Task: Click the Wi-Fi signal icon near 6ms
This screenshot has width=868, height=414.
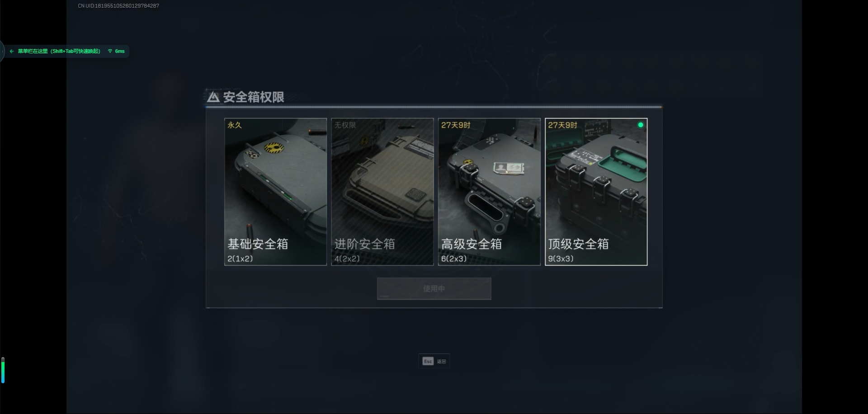Action: [x=110, y=51]
